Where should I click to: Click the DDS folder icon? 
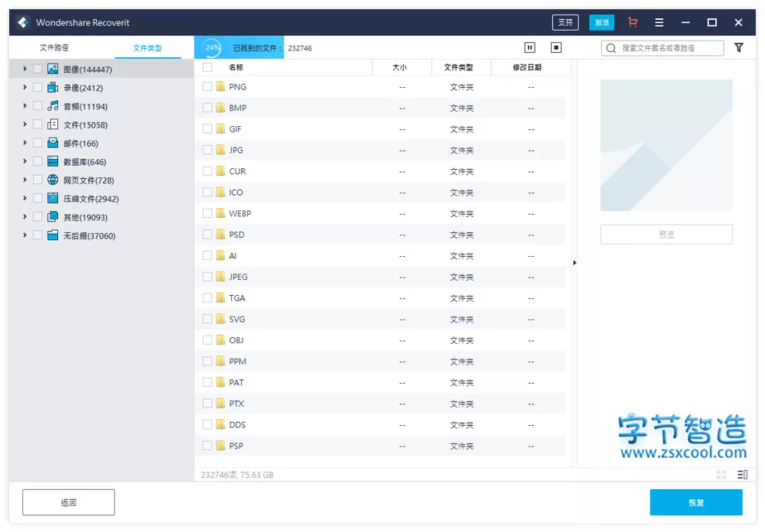220,424
